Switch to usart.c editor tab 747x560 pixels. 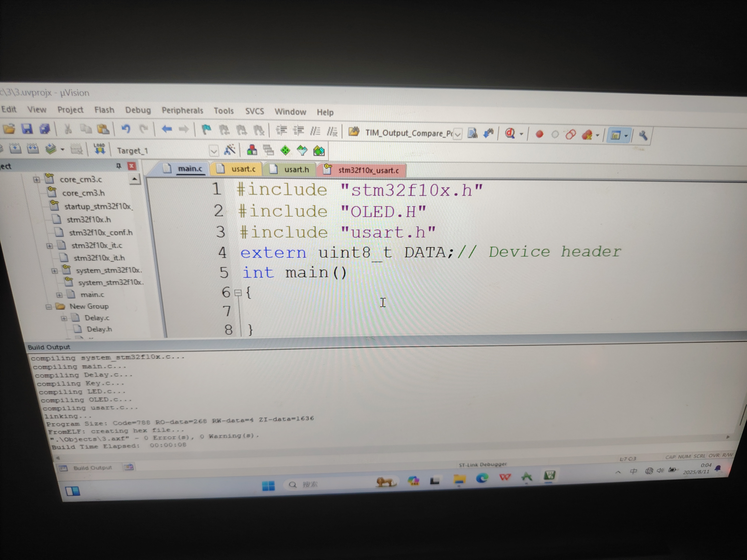[243, 169]
